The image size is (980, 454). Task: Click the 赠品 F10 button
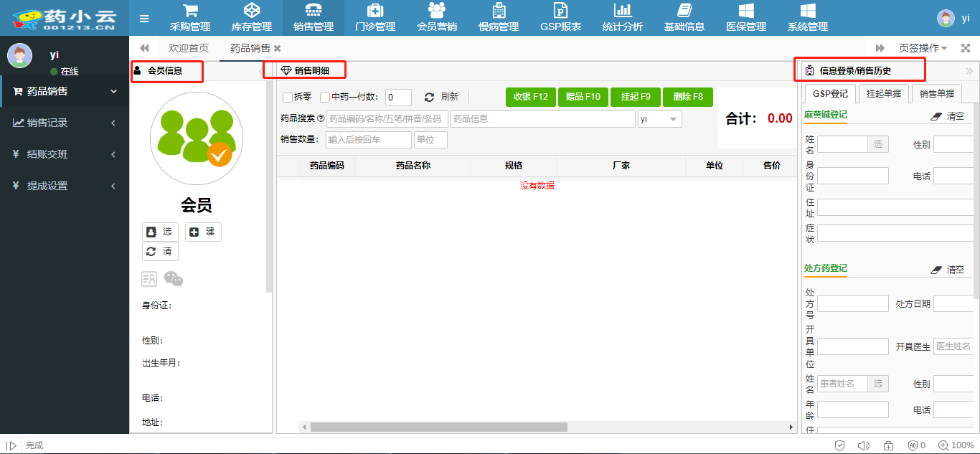583,97
